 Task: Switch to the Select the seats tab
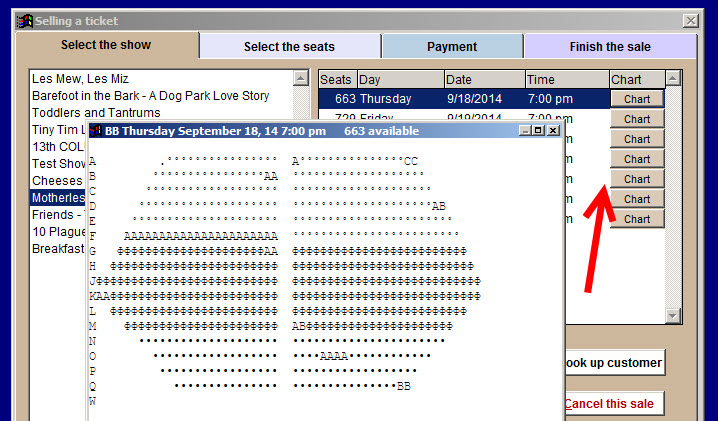tap(289, 47)
